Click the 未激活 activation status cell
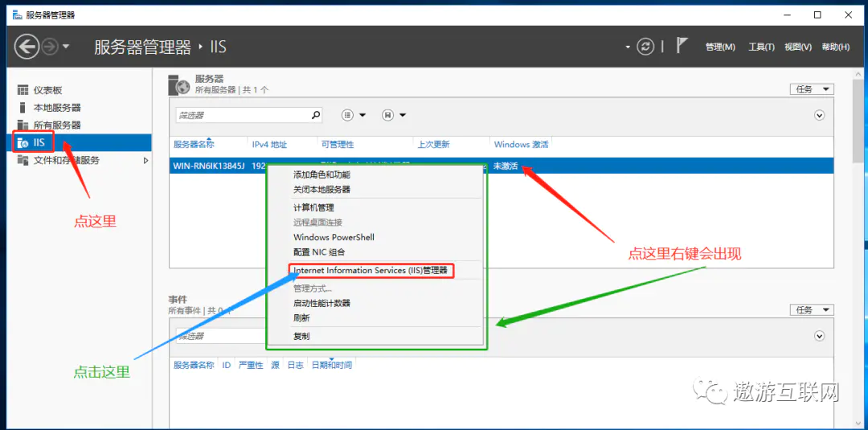Viewport: 868px width, 430px height. click(x=506, y=166)
